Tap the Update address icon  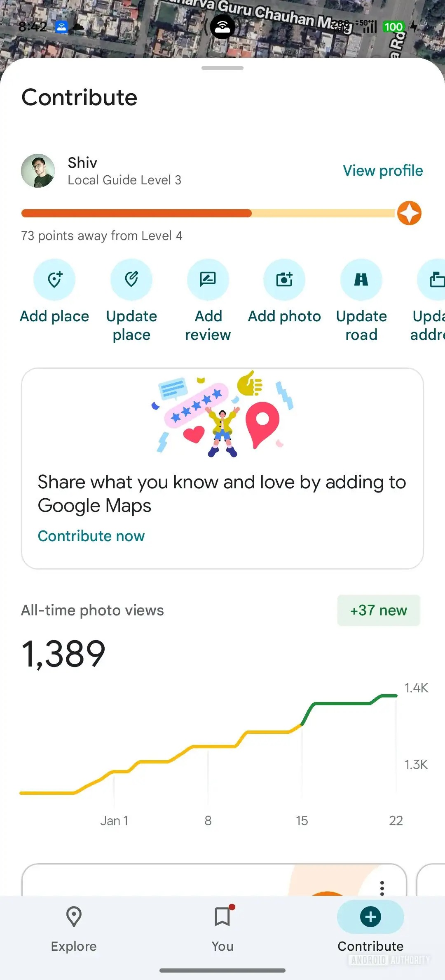(x=434, y=280)
